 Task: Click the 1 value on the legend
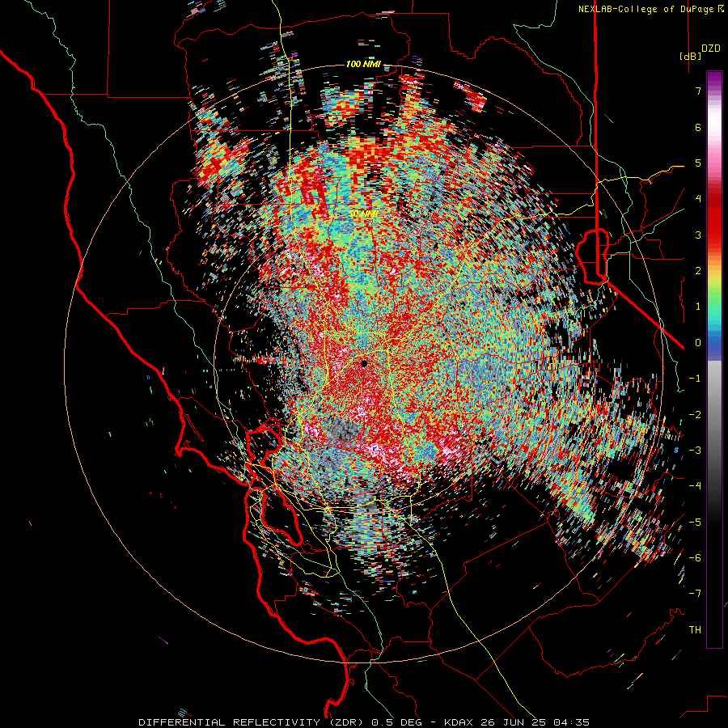(698, 307)
